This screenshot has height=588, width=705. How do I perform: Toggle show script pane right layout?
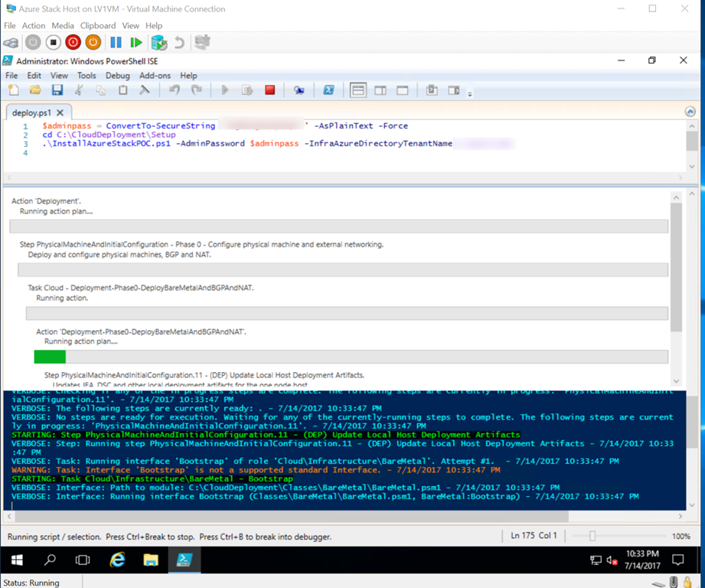pyautogui.click(x=380, y=90)
